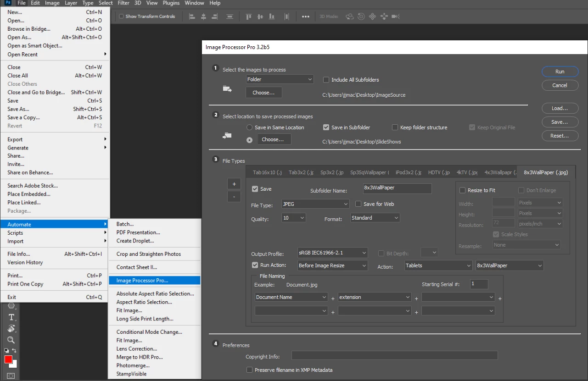The height and width of the screenshot is (381, 588).
Task: Toggle Show Transform Controls checkbox
Action: pos(121,17)
